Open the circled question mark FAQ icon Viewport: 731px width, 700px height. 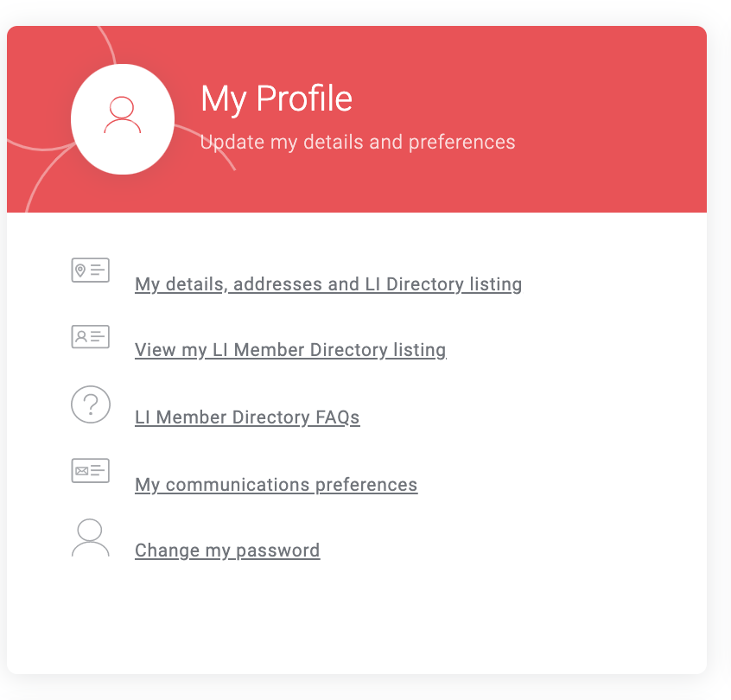click(91, 404)
